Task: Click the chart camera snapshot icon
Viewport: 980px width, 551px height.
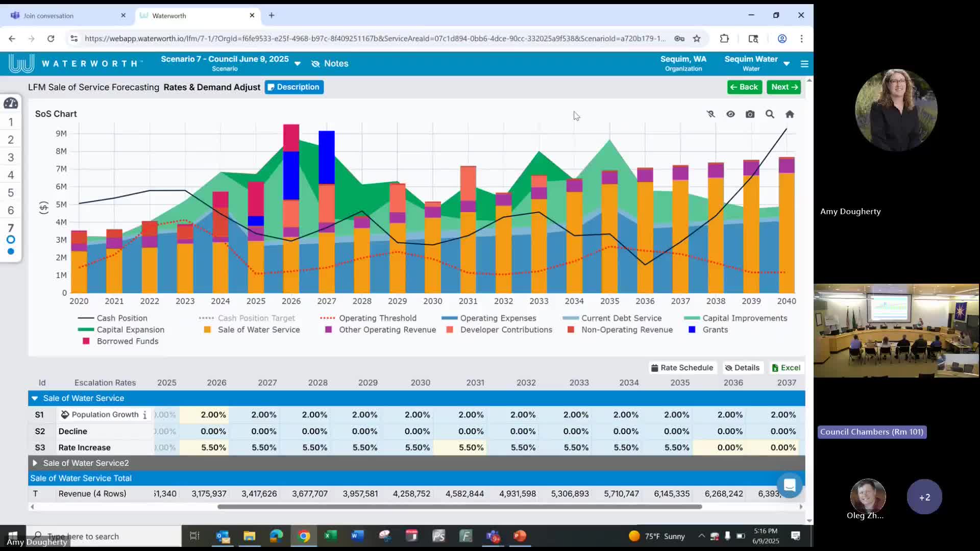Action: point(750,114)
